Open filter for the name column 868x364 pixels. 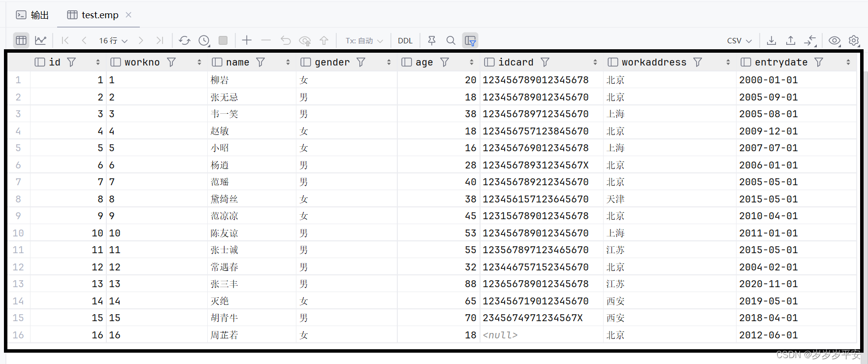(x=260, y=62)
